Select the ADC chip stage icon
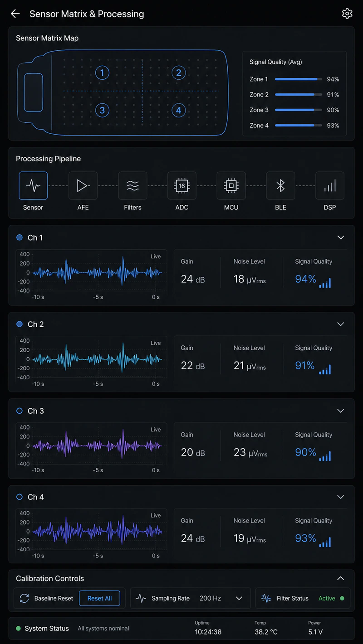The image size is (363, 644). (x=182, y=186)
